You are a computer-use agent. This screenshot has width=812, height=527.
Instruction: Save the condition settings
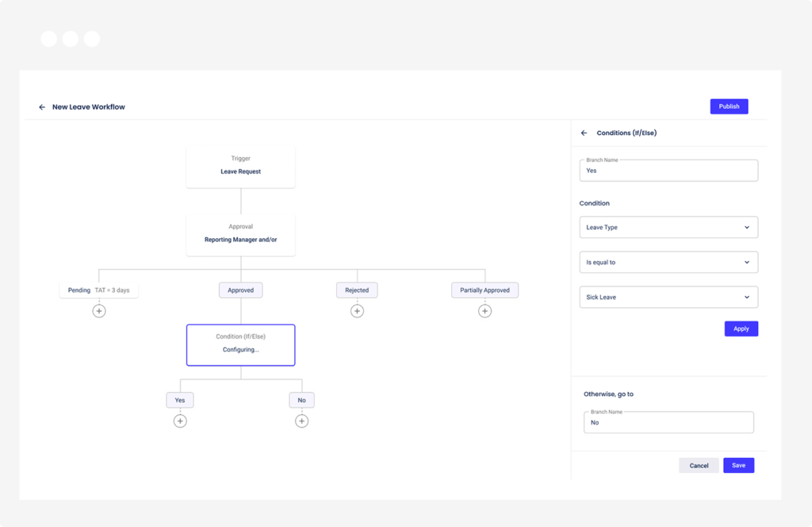click(738, 465)
